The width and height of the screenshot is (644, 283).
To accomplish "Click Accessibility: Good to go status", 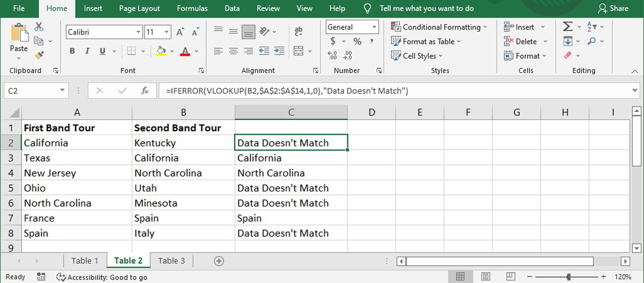I will coord(101,277).
